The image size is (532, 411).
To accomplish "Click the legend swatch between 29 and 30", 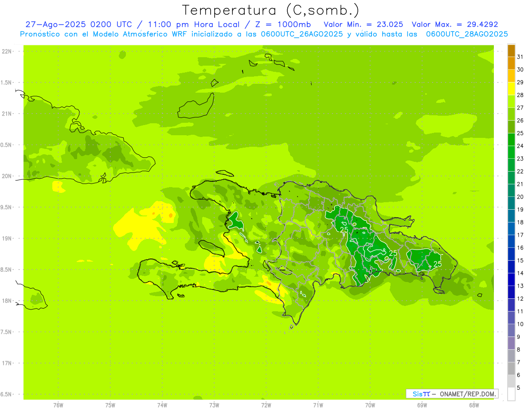I will coord(511,76).
